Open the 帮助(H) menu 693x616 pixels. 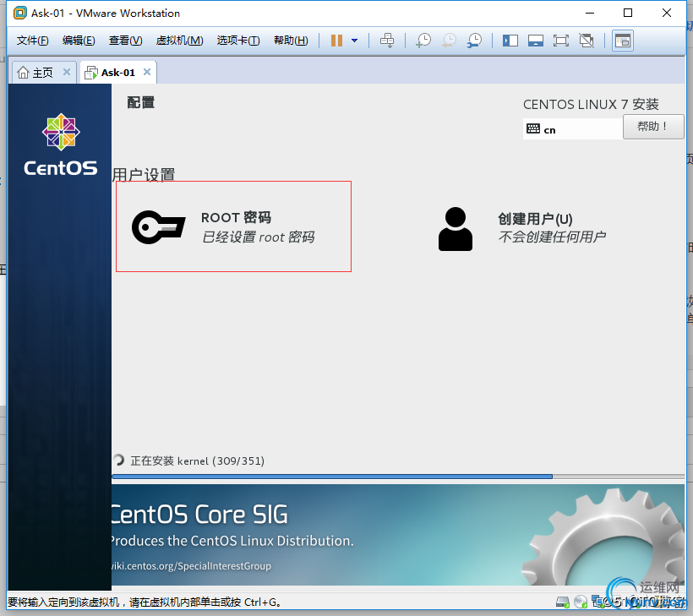(x=291, y=41)
